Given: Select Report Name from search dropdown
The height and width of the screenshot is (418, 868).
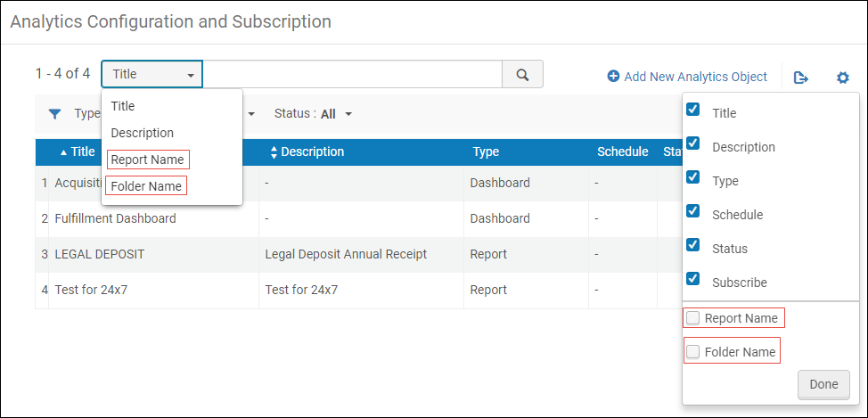Looking at the screenshot, I should point(147,160).
